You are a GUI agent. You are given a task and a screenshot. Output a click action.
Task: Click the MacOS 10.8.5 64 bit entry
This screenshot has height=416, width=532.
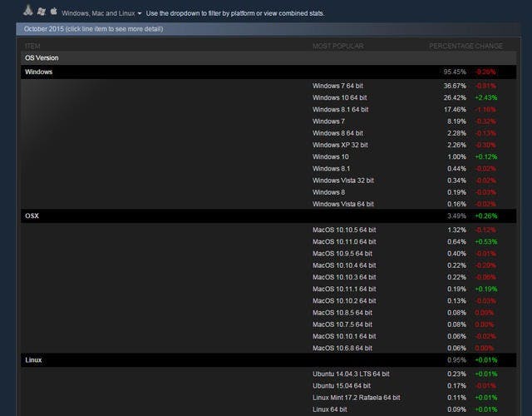click(342, 313)
